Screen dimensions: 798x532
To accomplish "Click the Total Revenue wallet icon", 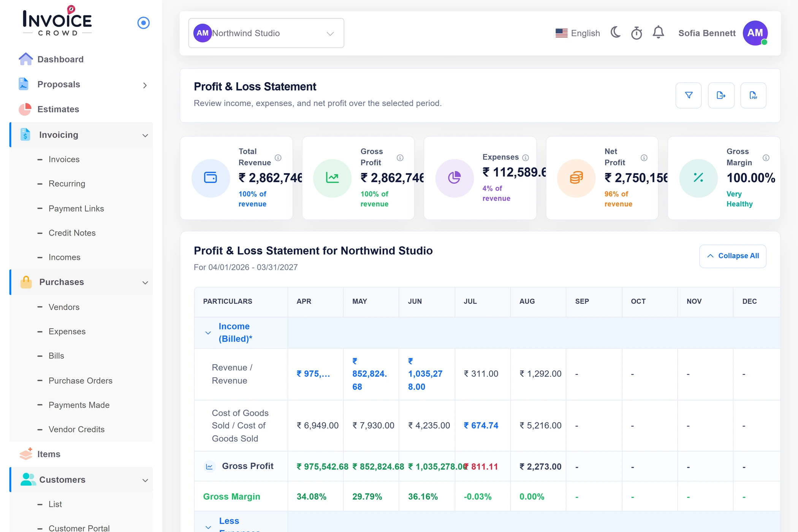I will pyautogui.click(x=211, y=178).
